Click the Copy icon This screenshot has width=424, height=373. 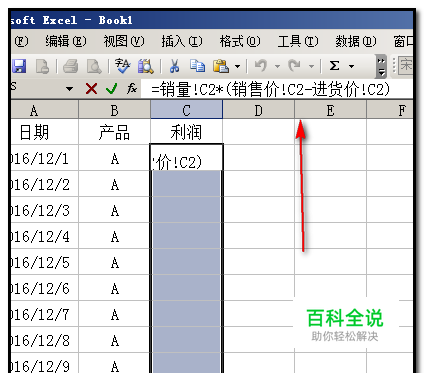197,66
